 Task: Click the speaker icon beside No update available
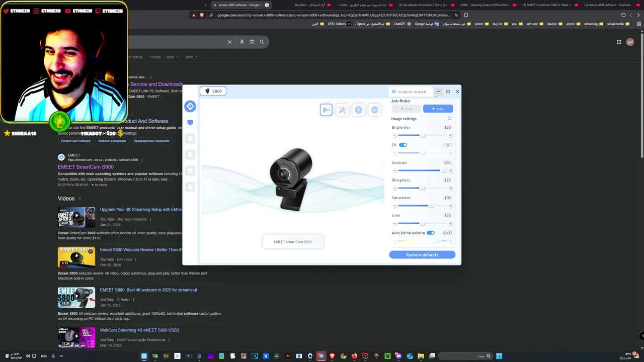coord(394,92)
